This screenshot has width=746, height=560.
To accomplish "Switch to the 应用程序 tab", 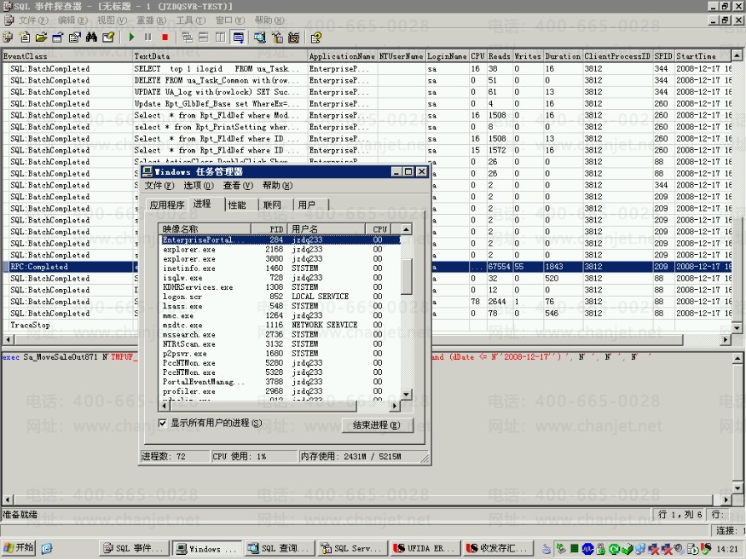I will 167,205.
